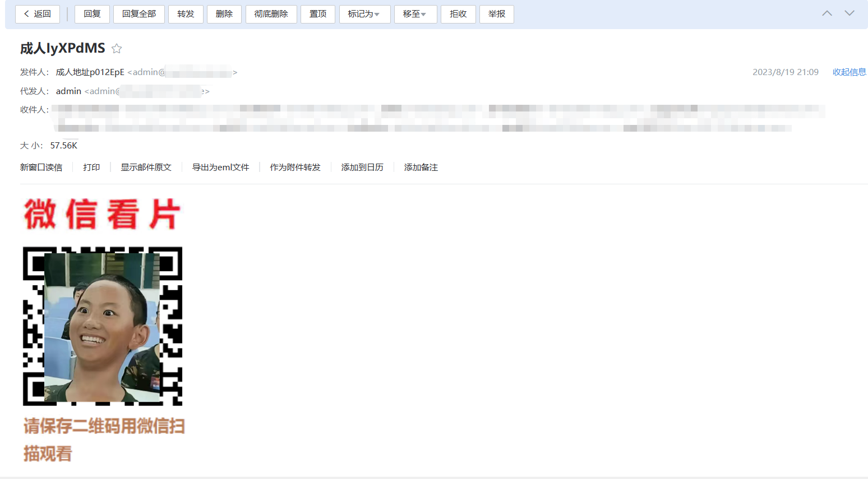Click the sender name 成人地址p012EpE
The width and height of the screenshot is (868, 479).
click(90, 72)
